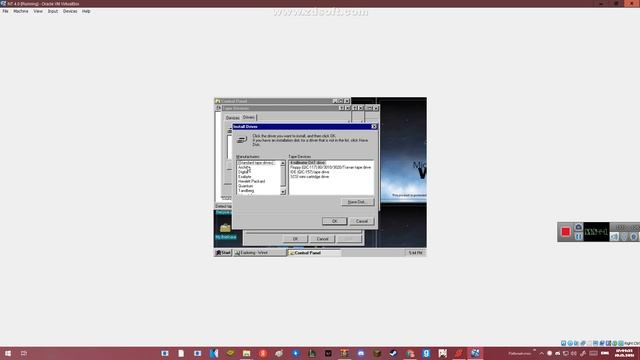
Task: Activate Exploring taskbar button in NT
Action: pos(260,253)
